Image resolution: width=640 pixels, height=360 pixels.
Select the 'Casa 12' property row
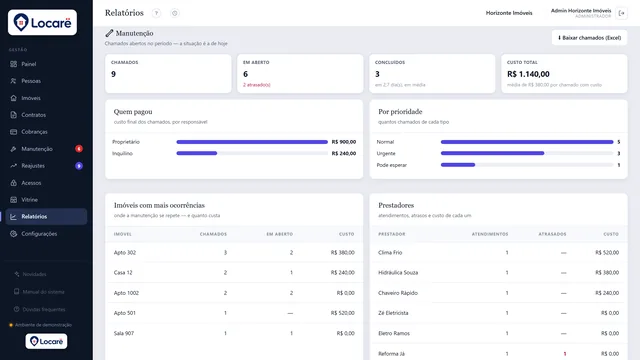click(234, 273)
